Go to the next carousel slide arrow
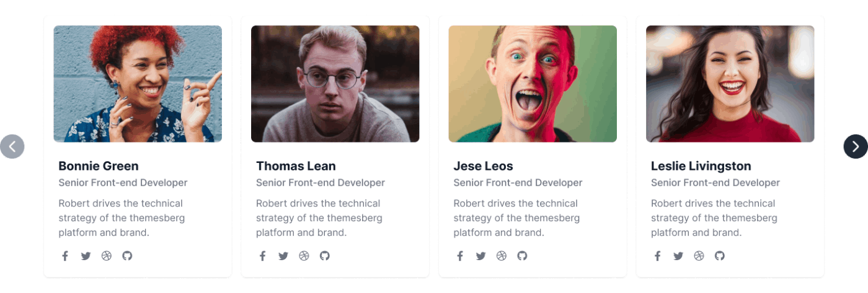Screen dimensions: 868x293 856,146
